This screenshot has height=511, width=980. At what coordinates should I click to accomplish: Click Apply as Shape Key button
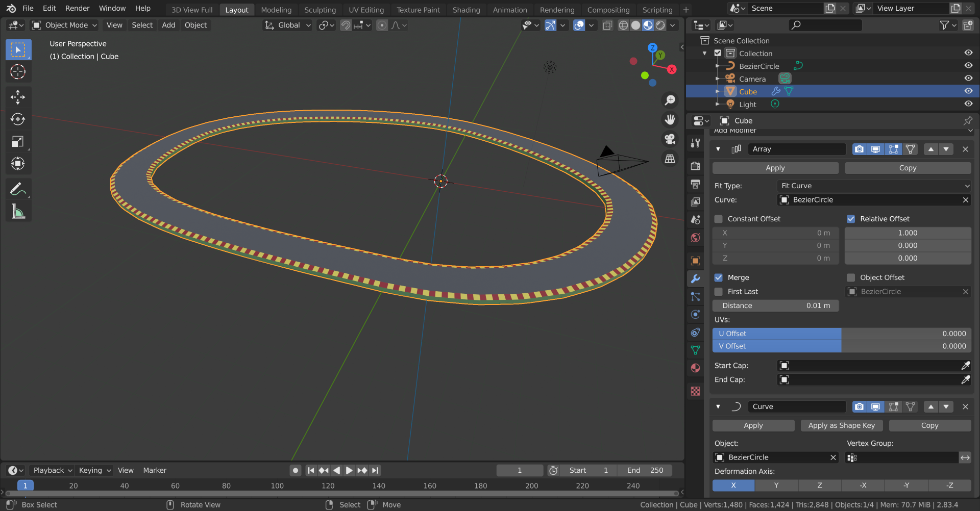[842, 425]
